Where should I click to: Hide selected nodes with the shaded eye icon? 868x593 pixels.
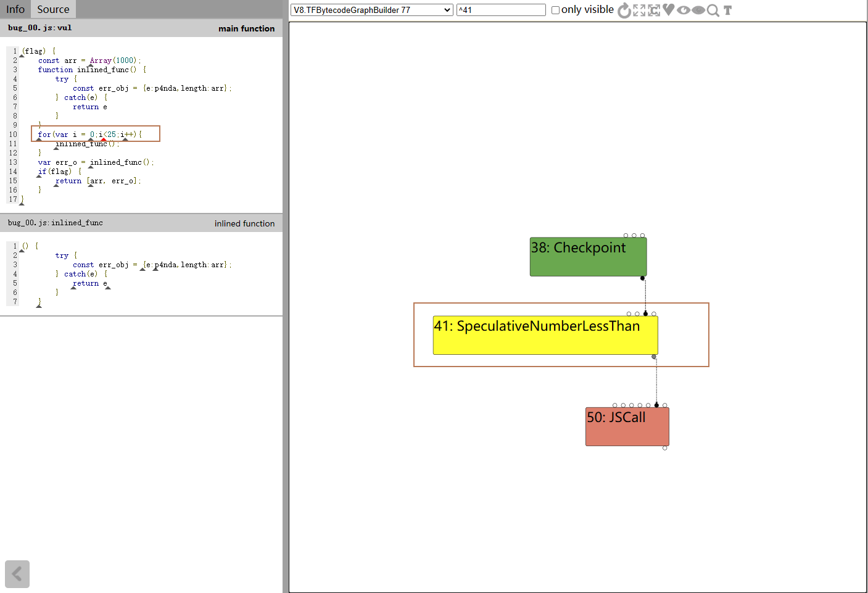[698, 10]
